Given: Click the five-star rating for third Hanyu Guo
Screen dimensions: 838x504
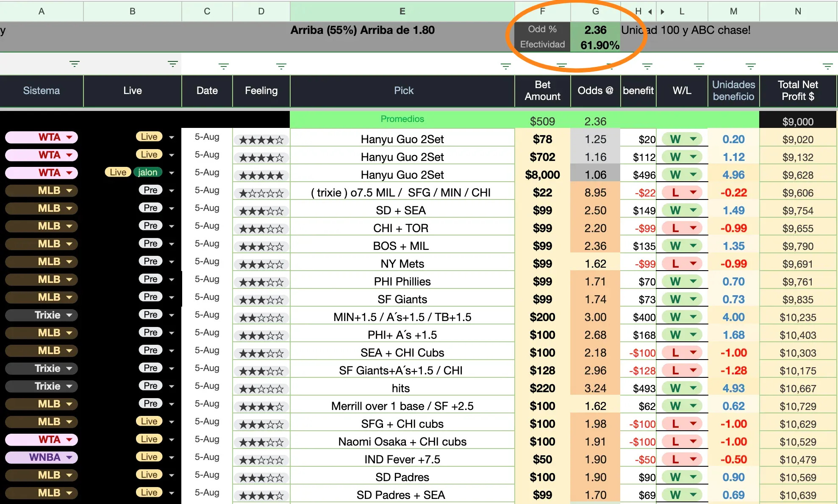Looking at the screenshot, I should point(261,175).
